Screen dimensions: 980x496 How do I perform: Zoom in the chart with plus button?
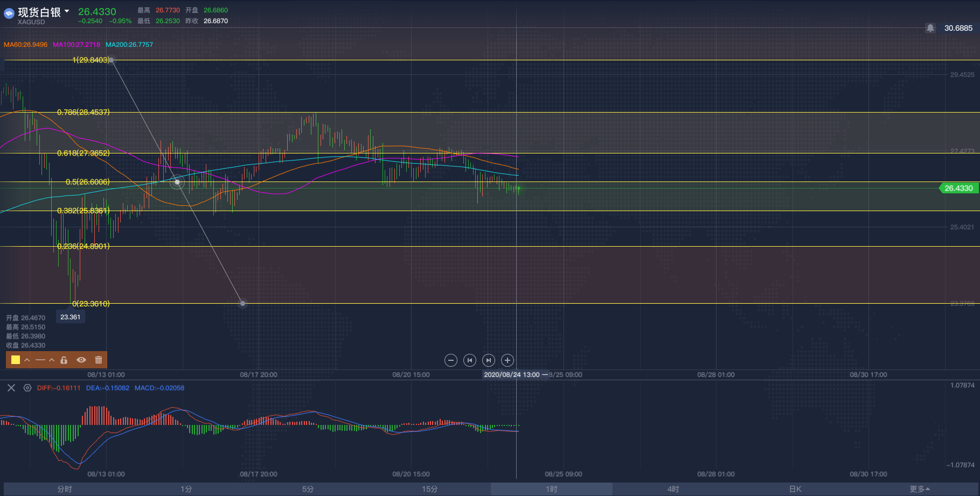coord(508,360)
